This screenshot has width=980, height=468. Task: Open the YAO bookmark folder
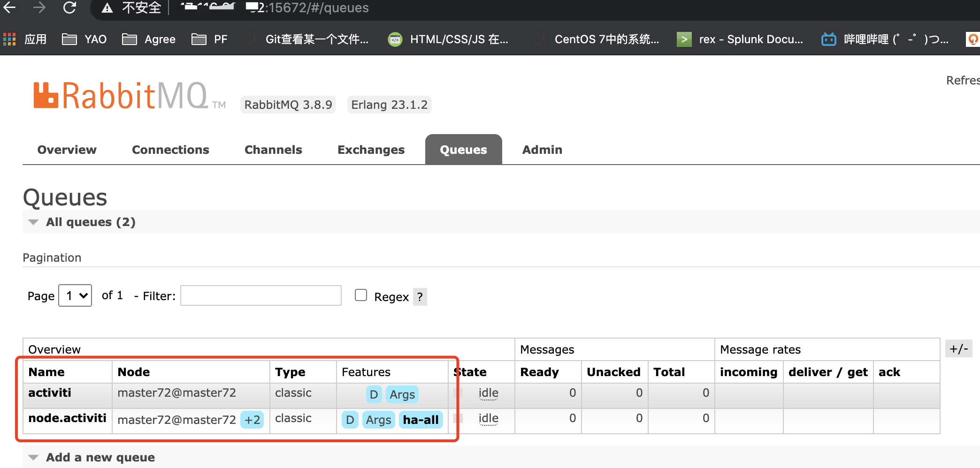(x=84, y=39)
